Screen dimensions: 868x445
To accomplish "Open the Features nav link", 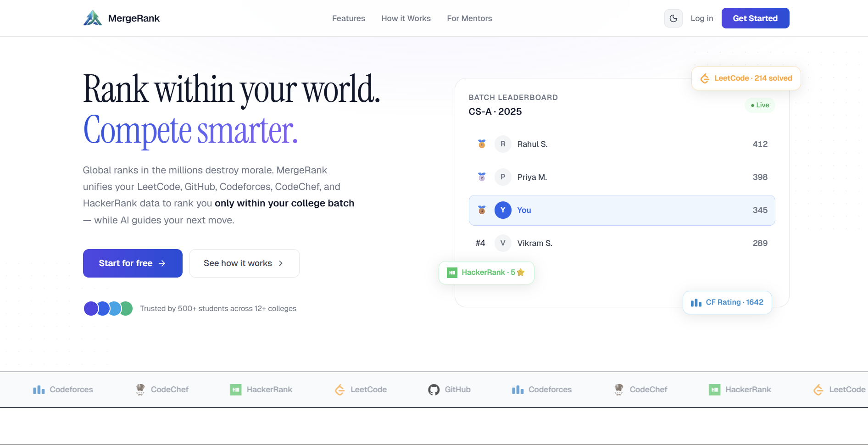I will pyautogui.click(x=348, y=18).
